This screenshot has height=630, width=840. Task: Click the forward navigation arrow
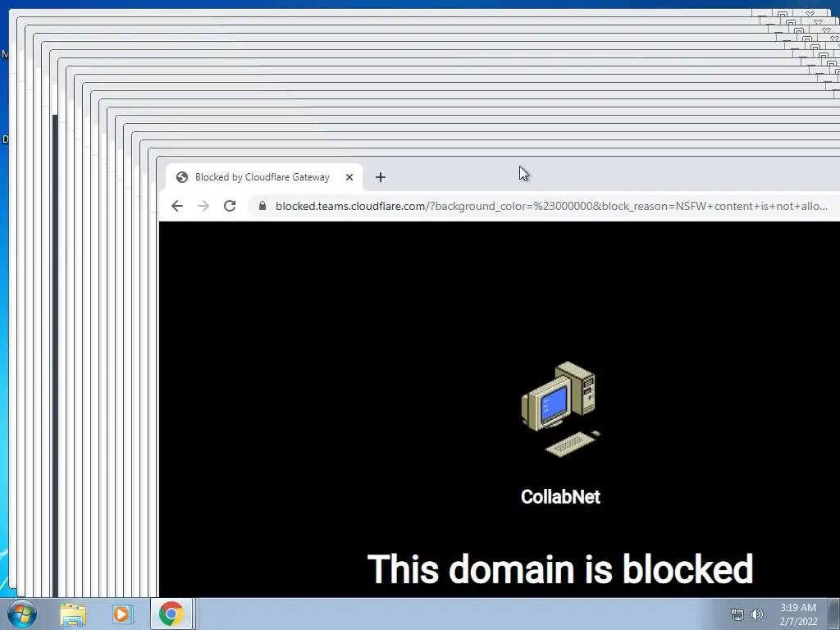(203, 206)
